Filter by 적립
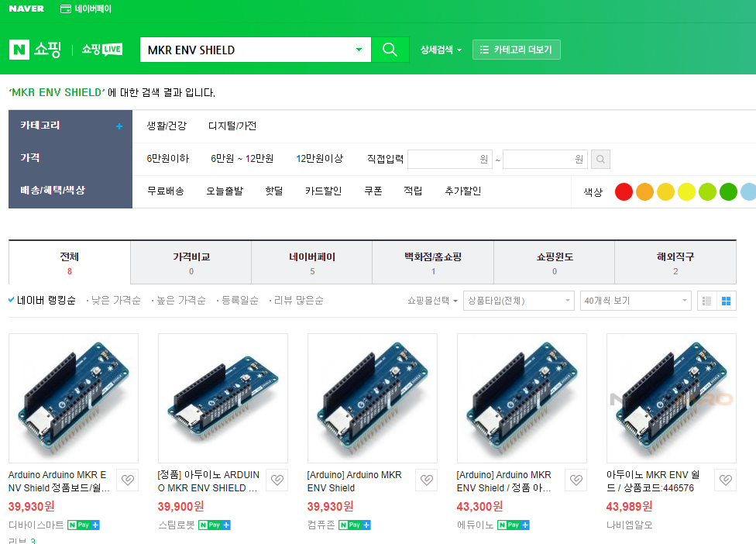The width and height of the screenshot is (756, 544). click(413, 191)
